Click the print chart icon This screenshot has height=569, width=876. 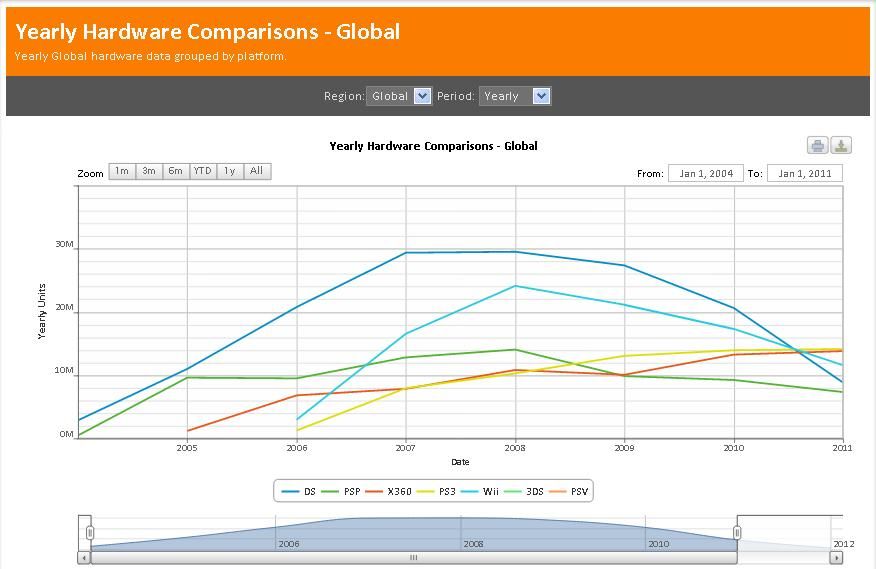pyautogui.click(x=817, y=146)
